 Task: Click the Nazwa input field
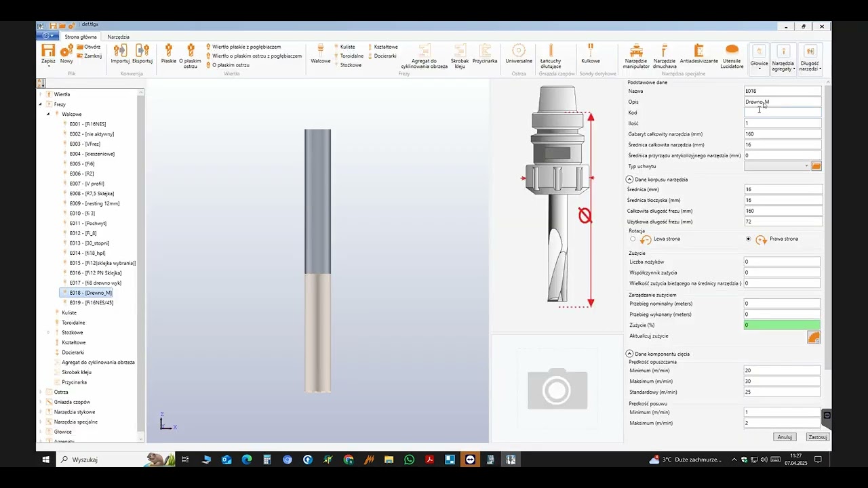pyautogui.click(x=783, y=91)
